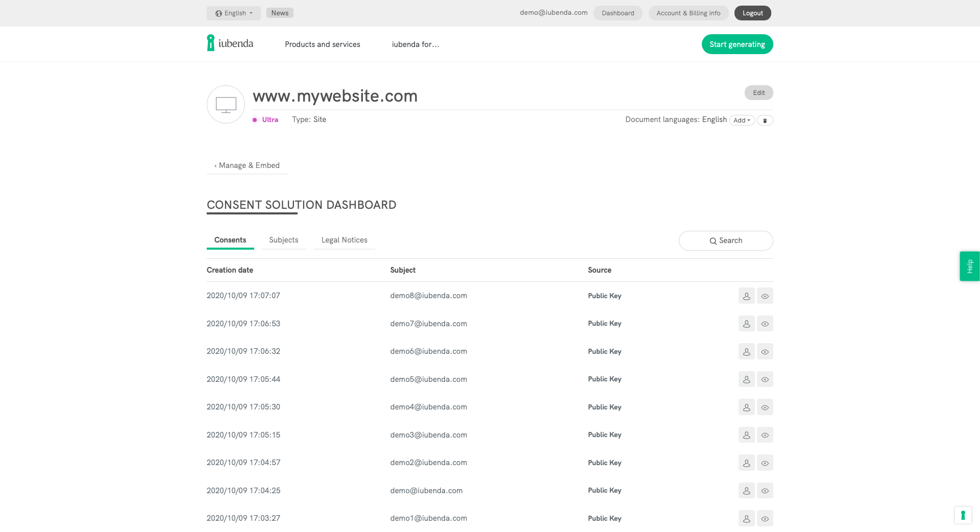Switch to the Legal Notices tab
Screen dimensions: 980x532
[345, 240]
